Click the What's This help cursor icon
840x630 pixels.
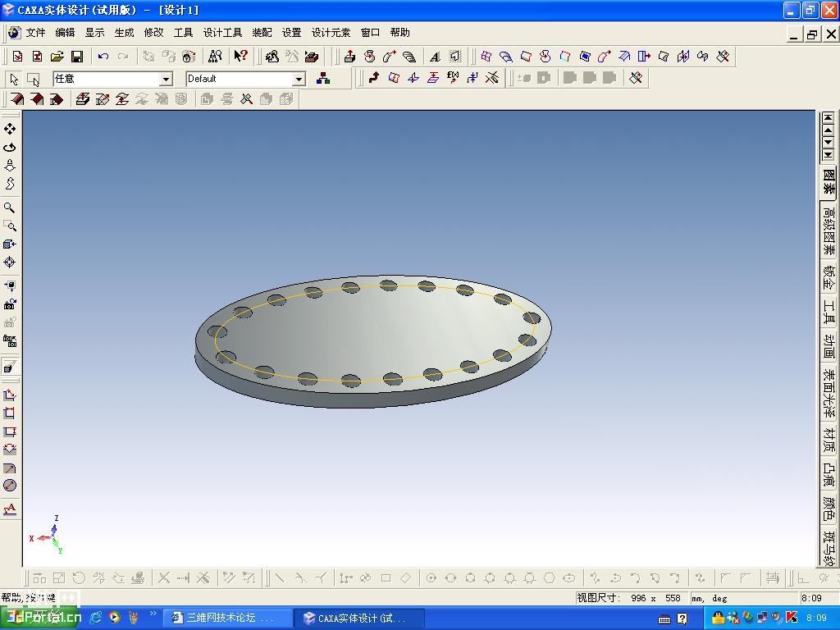point(240,57)
